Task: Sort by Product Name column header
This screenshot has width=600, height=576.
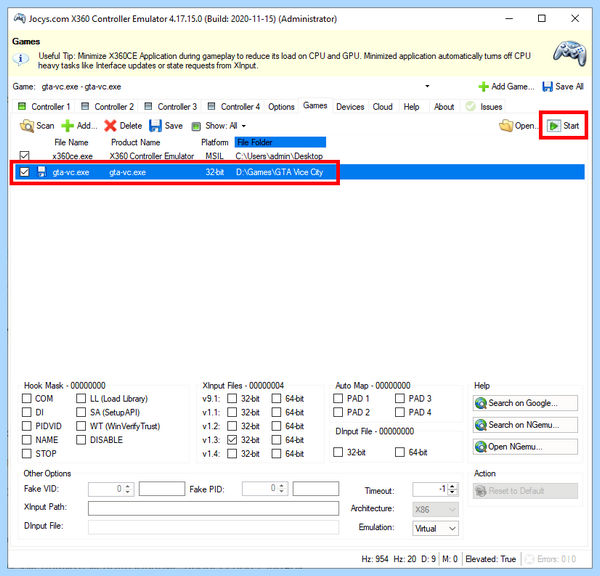Action: click(135, 142)
